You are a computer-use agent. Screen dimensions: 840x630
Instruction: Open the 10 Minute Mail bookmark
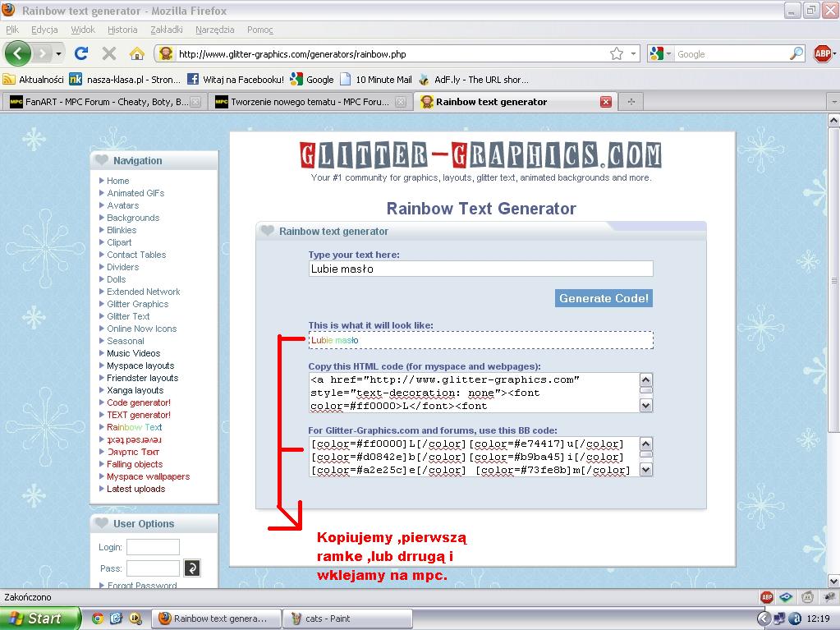tap(376, 80)
